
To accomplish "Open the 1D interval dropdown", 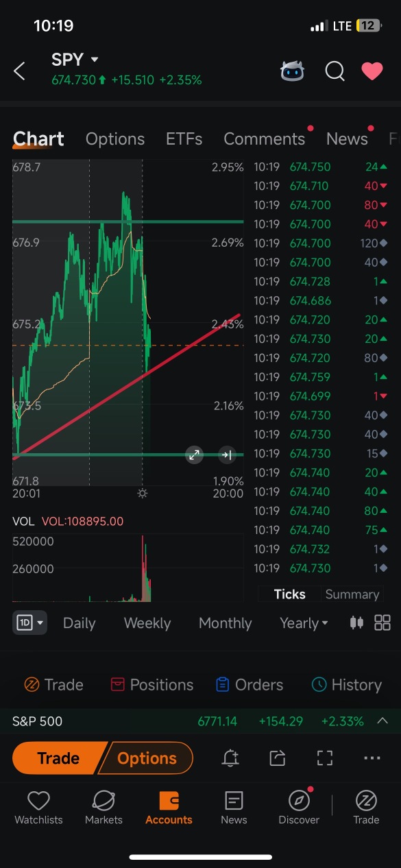I will [x=29, y=623].
